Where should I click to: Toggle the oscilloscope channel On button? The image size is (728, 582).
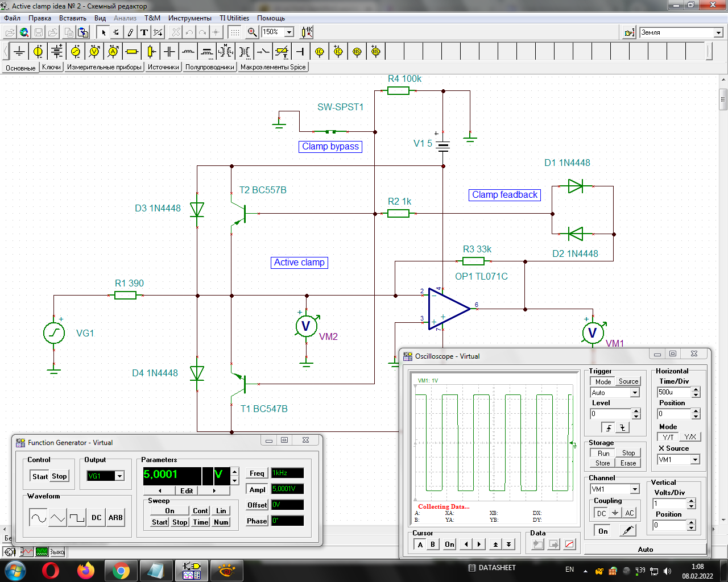(x=603, y=531)
